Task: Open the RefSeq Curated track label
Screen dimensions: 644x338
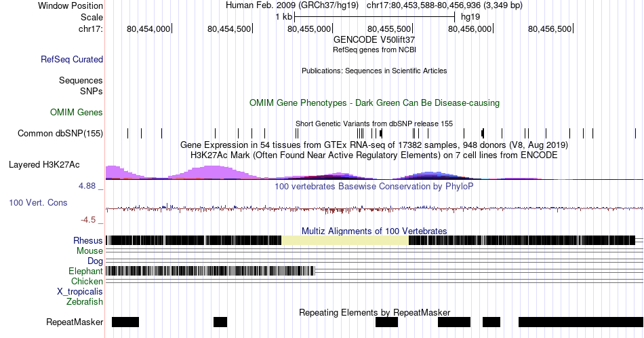Action: [71, 59]
